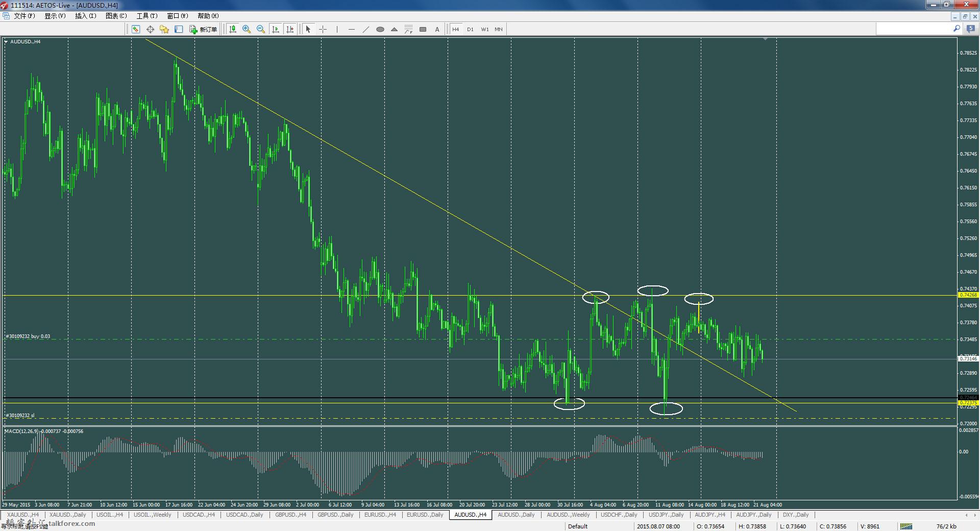This screenshot has width=980, height=531.
Task: Switch chart to candlestick display icon
Action: point(233,29)
